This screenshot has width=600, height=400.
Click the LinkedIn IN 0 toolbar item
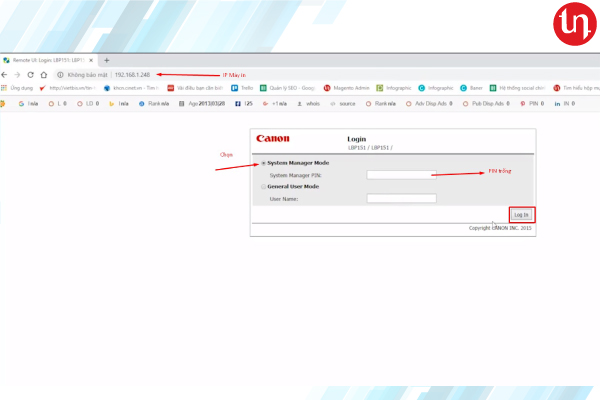coord(565,104)
